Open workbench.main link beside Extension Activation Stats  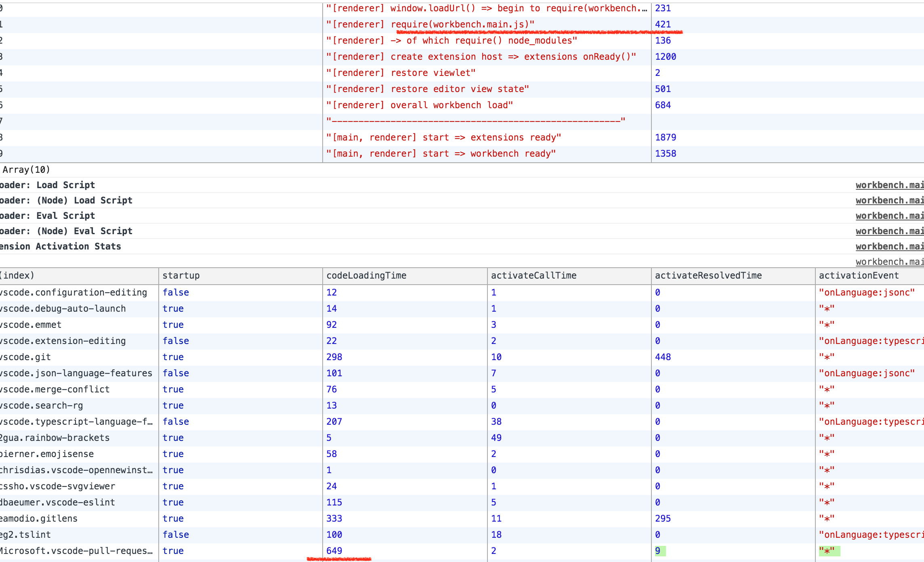coord(890,247)
